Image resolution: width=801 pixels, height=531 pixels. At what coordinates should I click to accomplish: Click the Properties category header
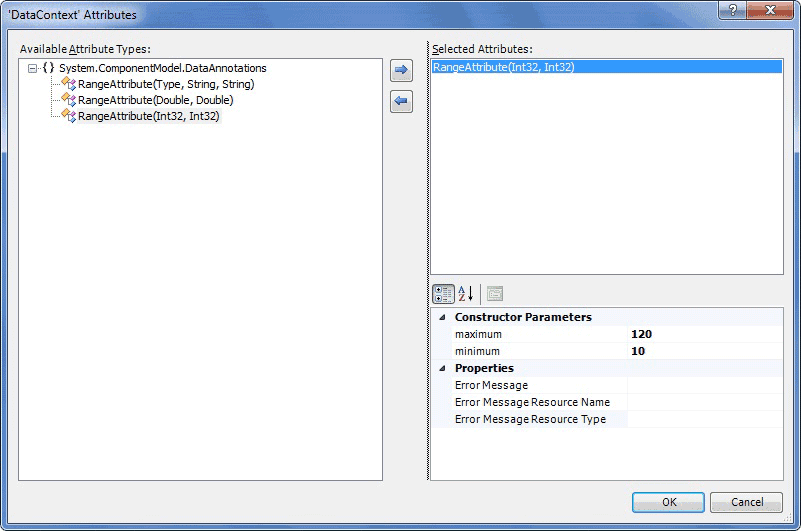coord(484,368)
